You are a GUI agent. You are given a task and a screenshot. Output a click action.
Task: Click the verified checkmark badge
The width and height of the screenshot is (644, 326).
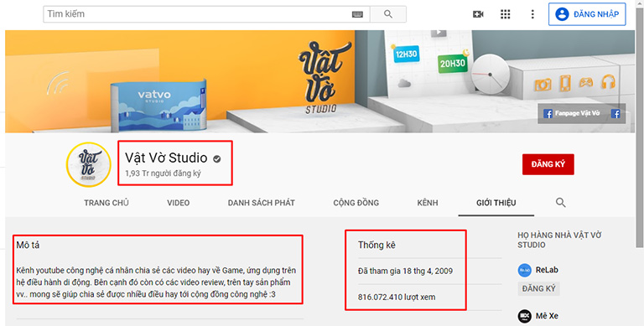tap(217, 158)
